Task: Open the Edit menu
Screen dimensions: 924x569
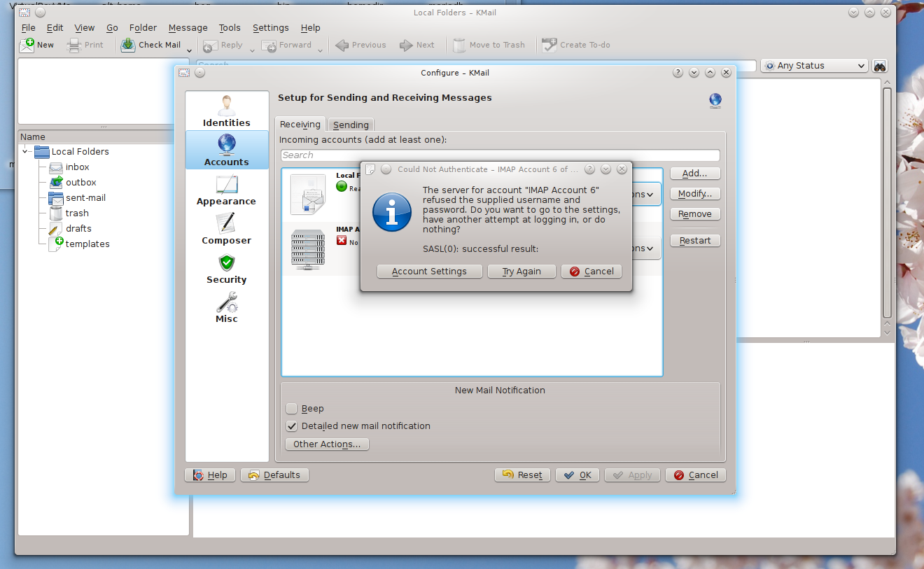Action: 55,27
